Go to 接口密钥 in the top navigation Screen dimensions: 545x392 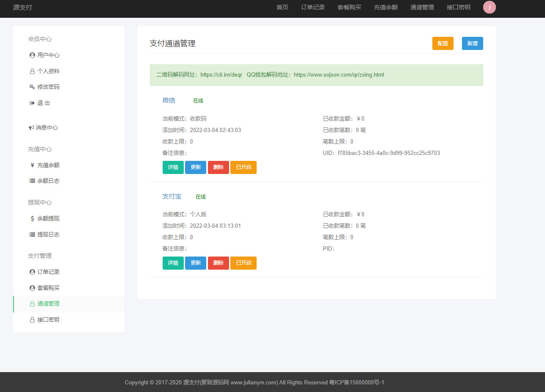458,7
